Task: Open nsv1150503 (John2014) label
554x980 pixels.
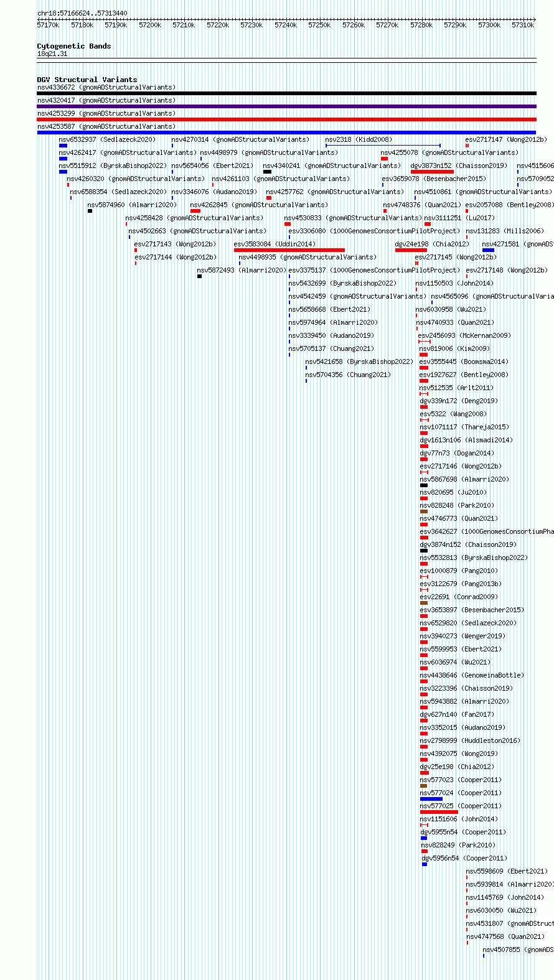Action: coord(454,283)
